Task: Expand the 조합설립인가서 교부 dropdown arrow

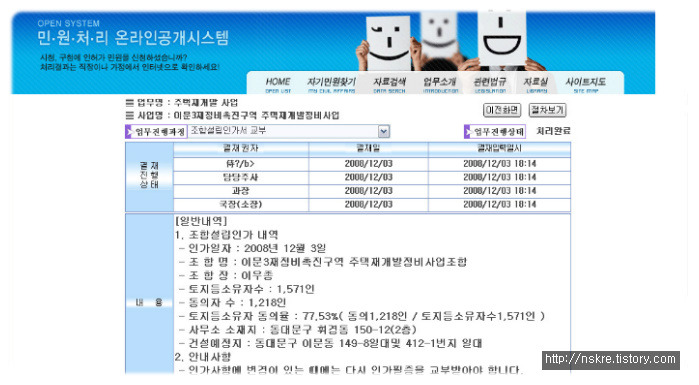Action: click(383, 131)
